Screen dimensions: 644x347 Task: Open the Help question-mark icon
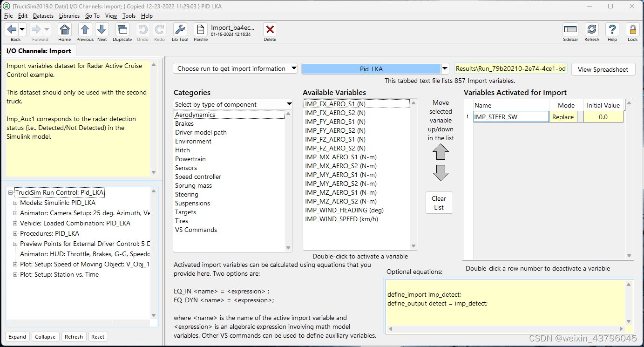612,30
